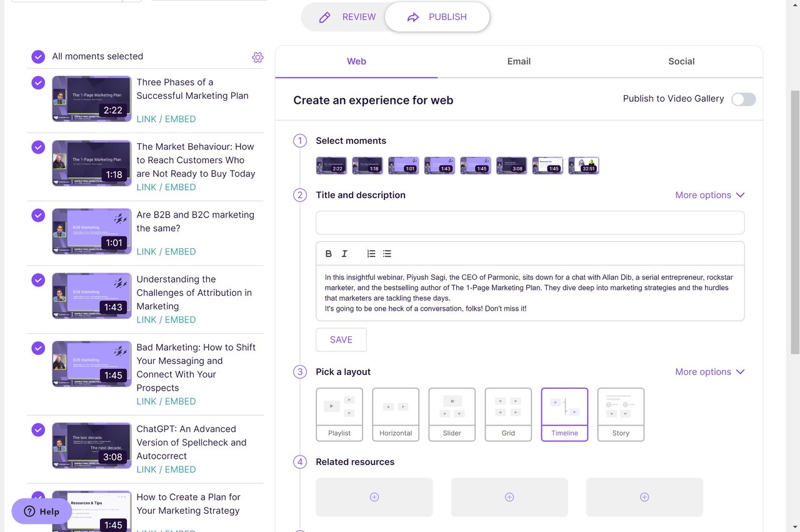Add the first related resource
The width and height of the screenshot is (800, 532).
[374, 497]
